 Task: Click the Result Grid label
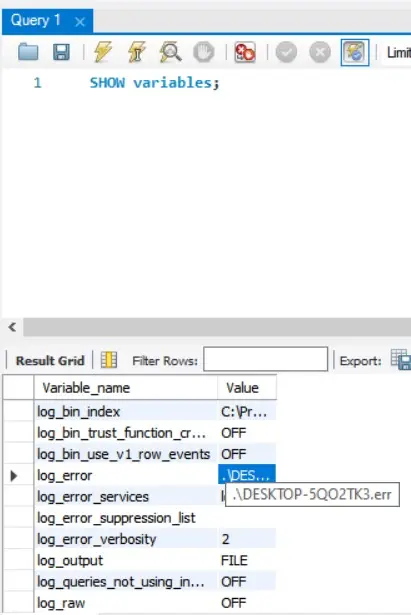[x=50, y=360]
